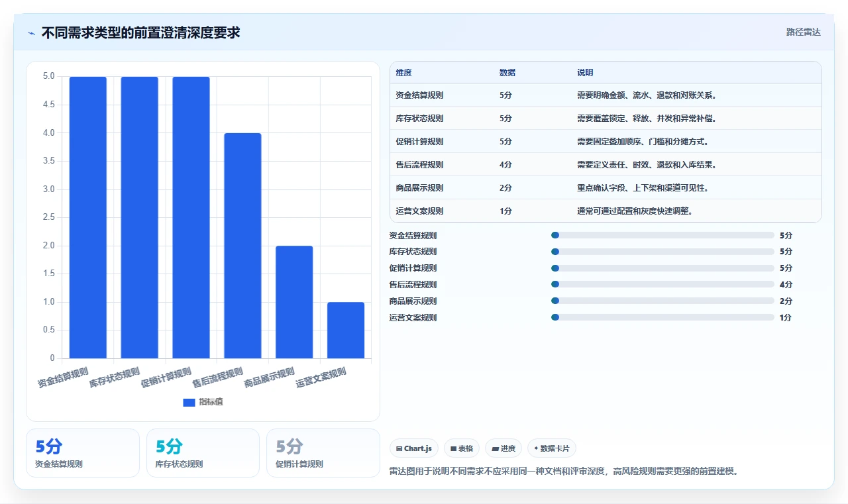Click the 售后流程规则 bar in chart
This screenshot has height=504, width=848.
point(242,246)
